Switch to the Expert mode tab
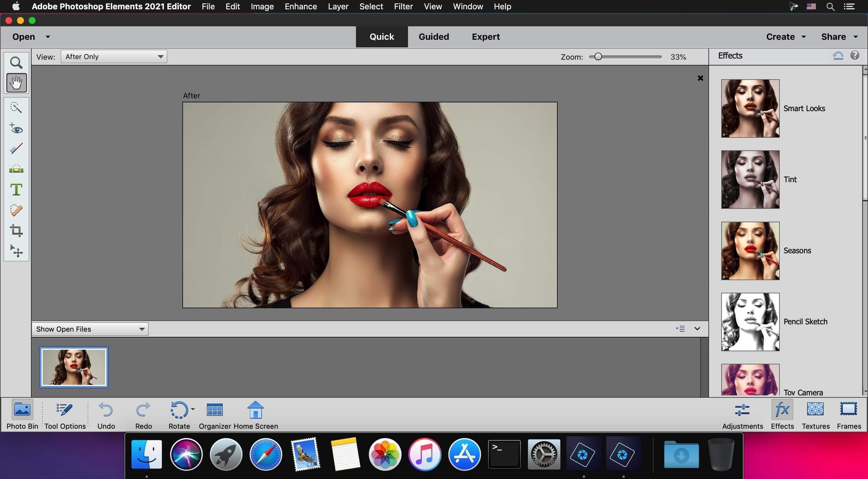868x479 pixels. (x=485, y=37)
